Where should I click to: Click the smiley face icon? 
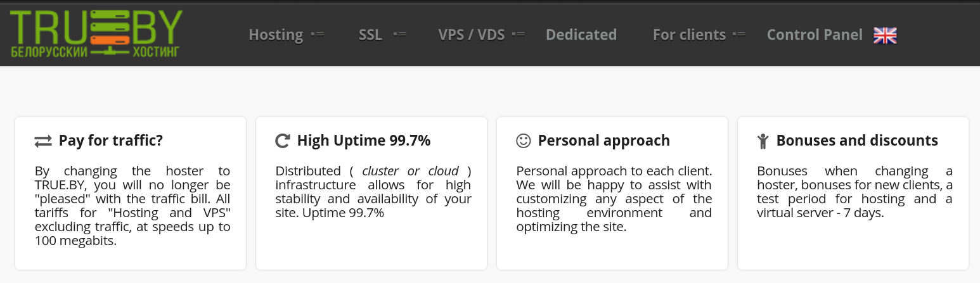tap(524, 141)
